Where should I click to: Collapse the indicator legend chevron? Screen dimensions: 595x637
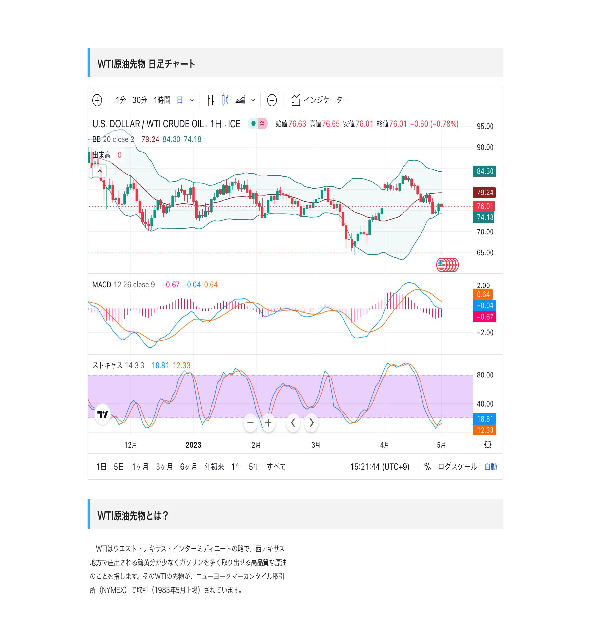100,171
